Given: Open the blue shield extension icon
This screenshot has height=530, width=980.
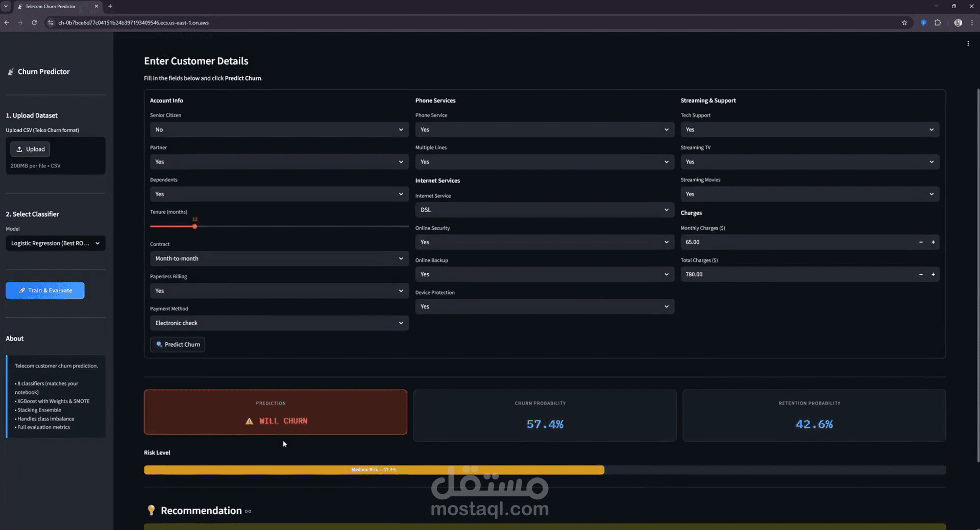Looking at the screenshot, I should tap(923, 22).
